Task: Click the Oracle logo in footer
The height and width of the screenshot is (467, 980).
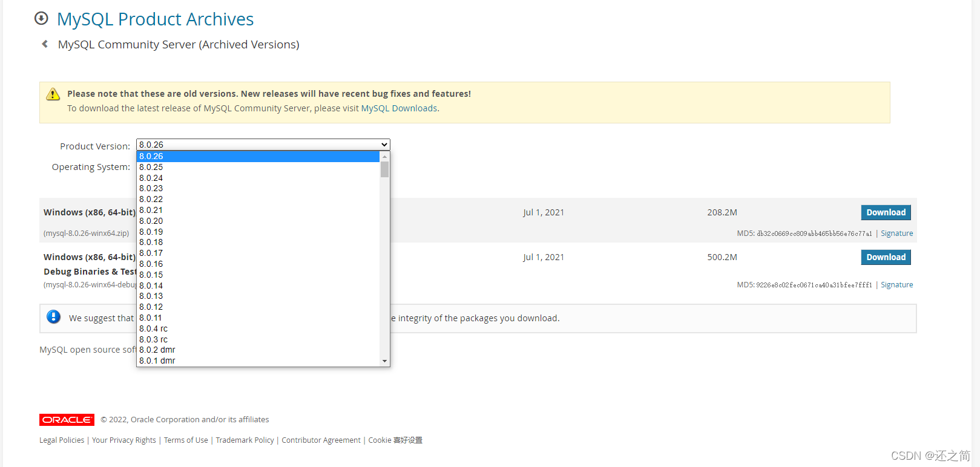Action: tap(67, 420)
